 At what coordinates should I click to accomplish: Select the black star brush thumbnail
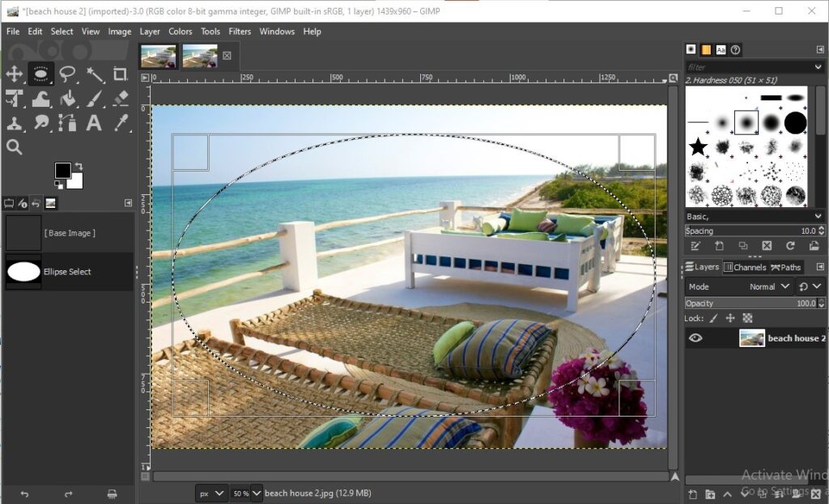(x=698, y=146)
